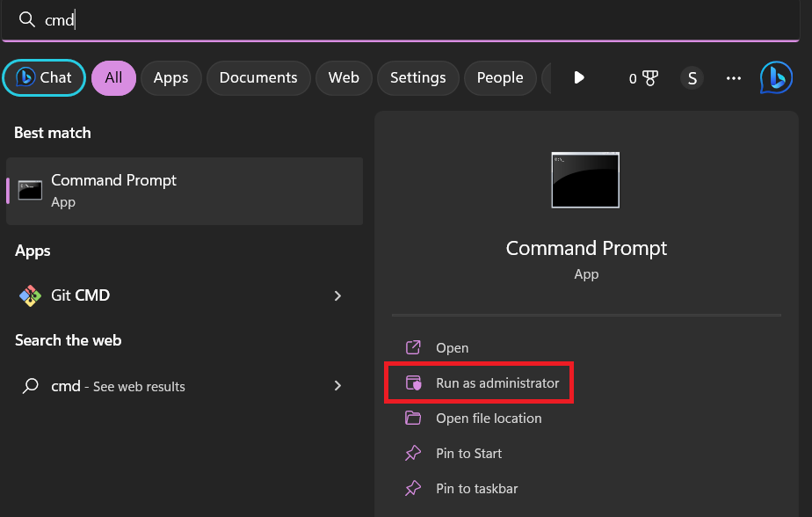The image size is (812, 517).
Task: Click the Git CMD app icon
Action: click(x=30, y=295)
